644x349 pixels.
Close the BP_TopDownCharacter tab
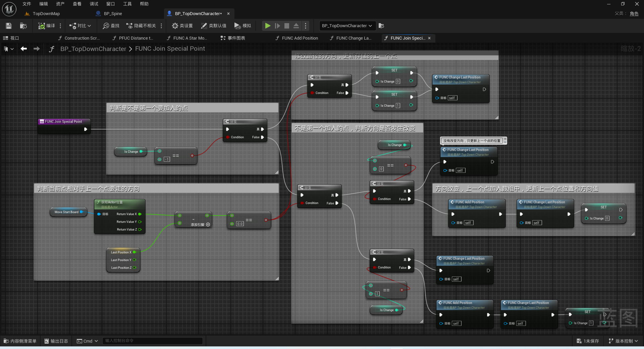(228, 14)
